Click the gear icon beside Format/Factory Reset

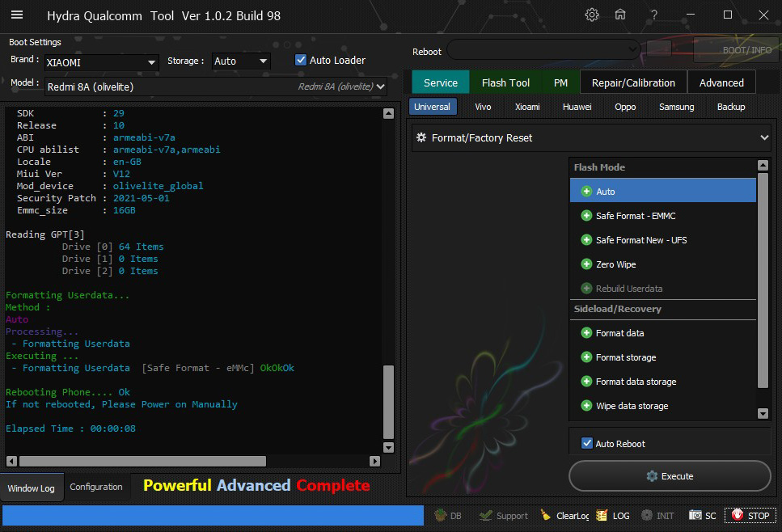tap(421, 137)
